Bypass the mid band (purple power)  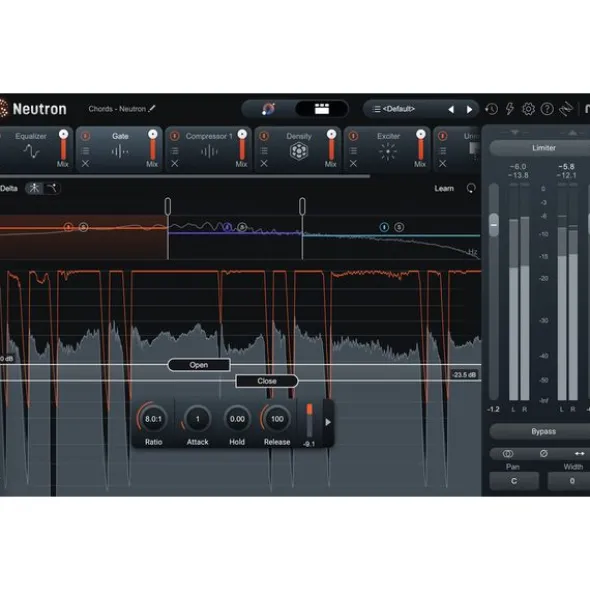tap(227, 227)
